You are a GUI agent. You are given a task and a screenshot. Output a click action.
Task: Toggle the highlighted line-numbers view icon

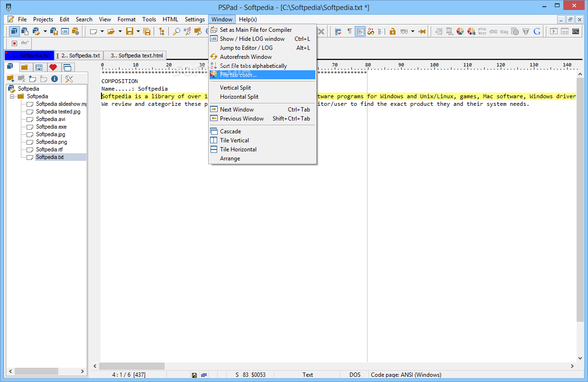pos(360,31)
